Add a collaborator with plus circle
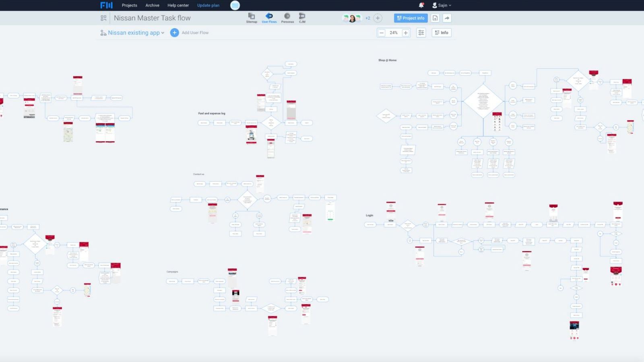The image size is (644, 362). coord(378,18)
